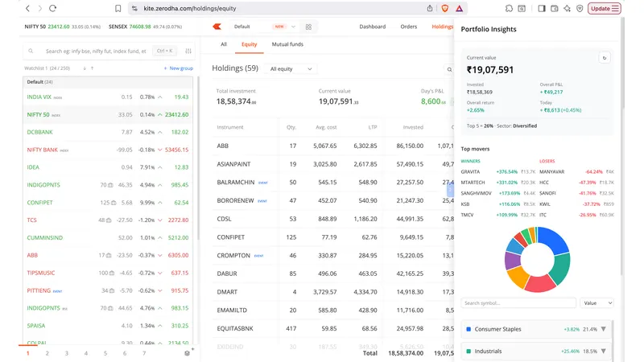Sort holdings by Invested header
The height and width of the screenshot is (362, 644).
click(x=413, y=127)
